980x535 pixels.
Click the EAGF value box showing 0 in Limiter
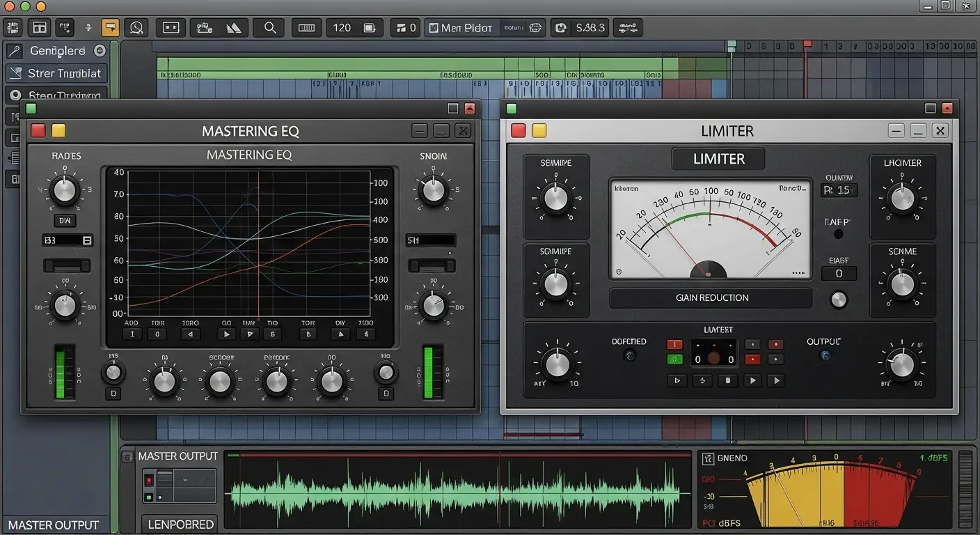pos(839,274)
